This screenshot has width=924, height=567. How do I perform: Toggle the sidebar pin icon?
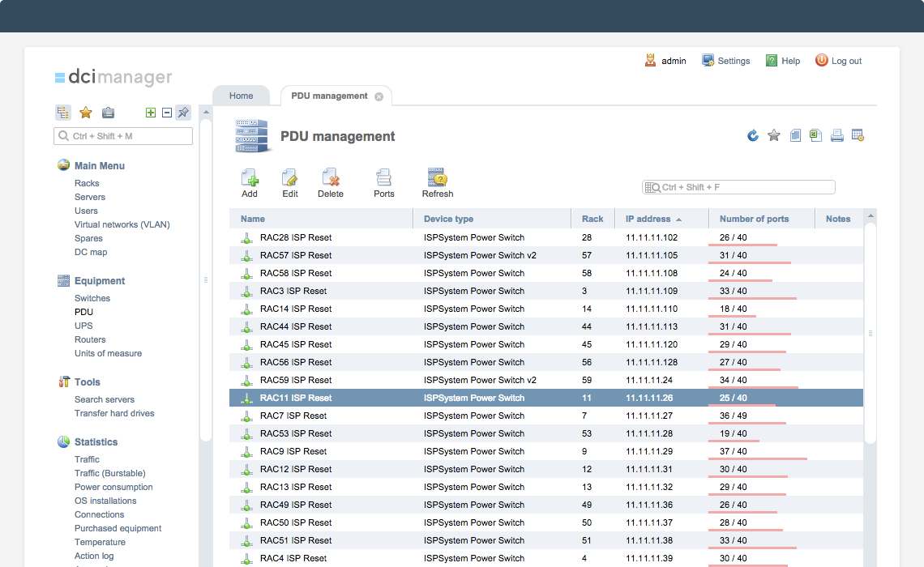coord(183,112)
